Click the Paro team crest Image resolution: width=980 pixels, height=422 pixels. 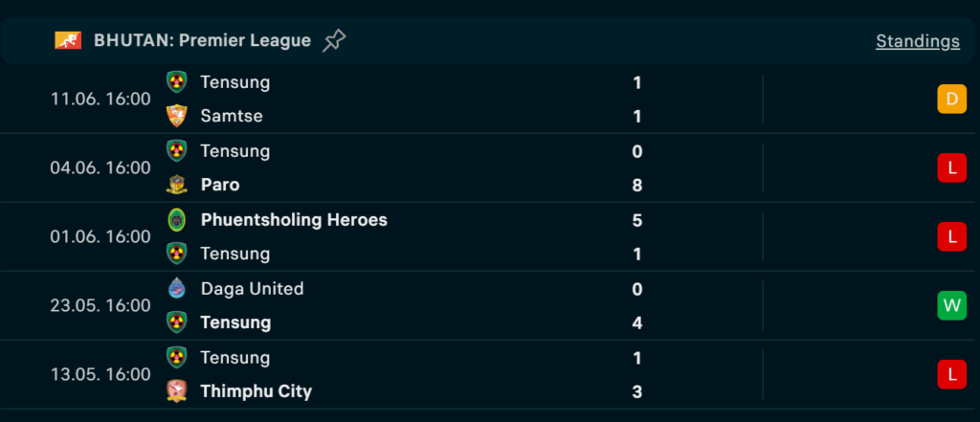[x=177, y=185]
